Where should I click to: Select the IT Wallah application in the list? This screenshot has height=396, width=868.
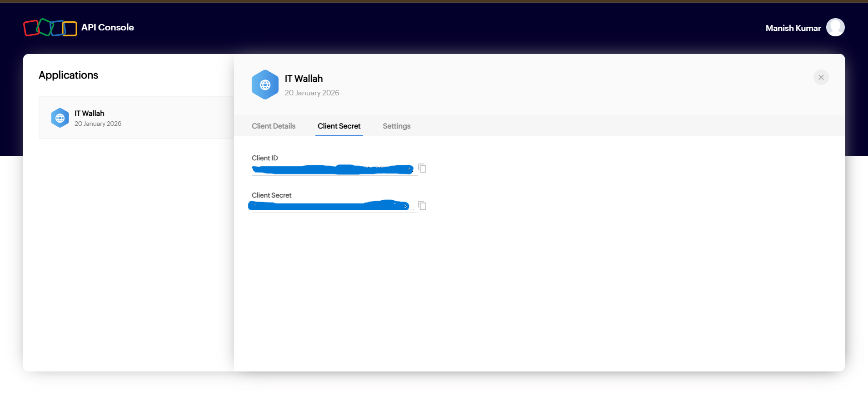136,118
